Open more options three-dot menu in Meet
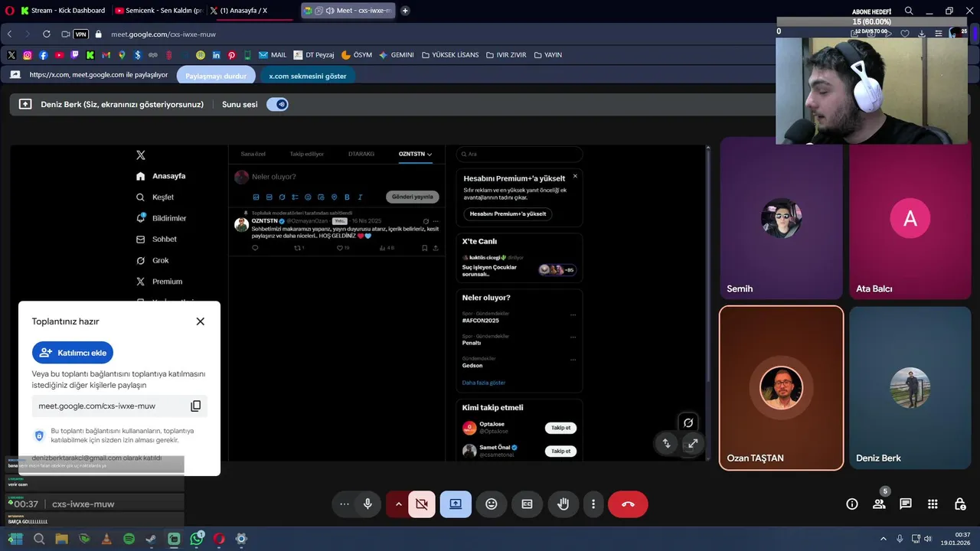Viewport: 980px width, 551px height. click(593, 504)
